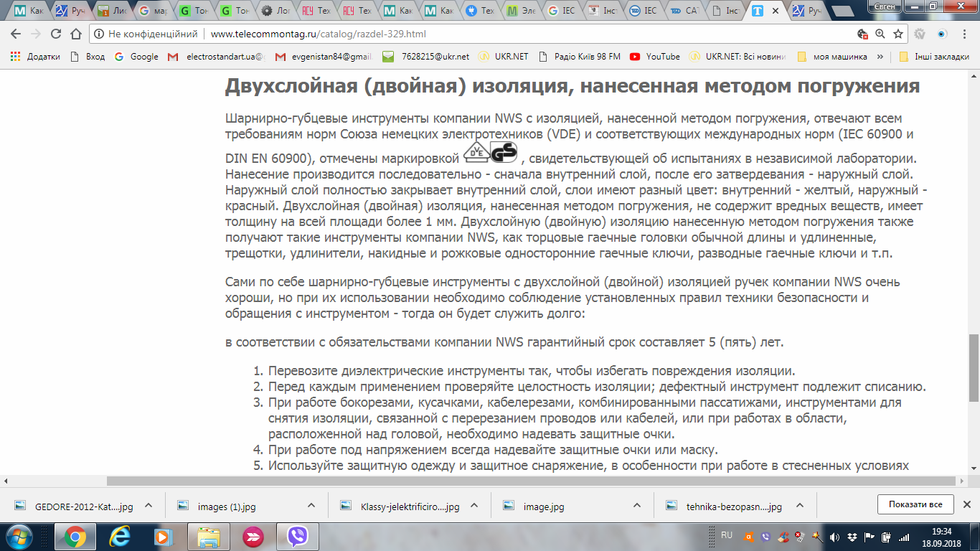Click the volume speaker tray icon
Viewport: 980px width, 551px height.
pos(834,537)
